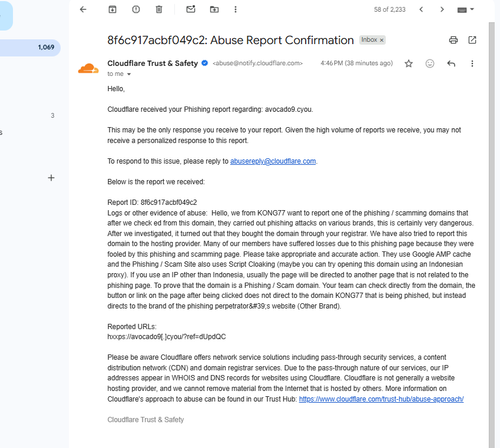Click the 4:46 PM timestamp
Image resolution: width=500 pixels, height=448 pixels.
pos(357,63)
